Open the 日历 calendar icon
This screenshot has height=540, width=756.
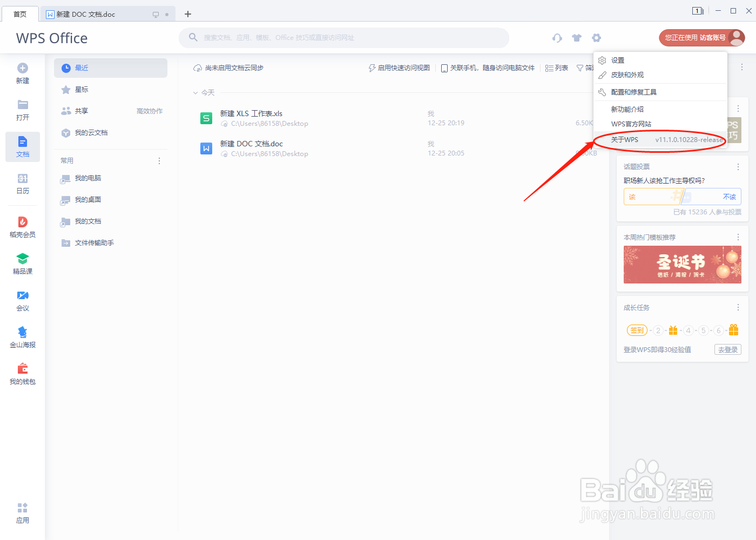tap(23, 178)
